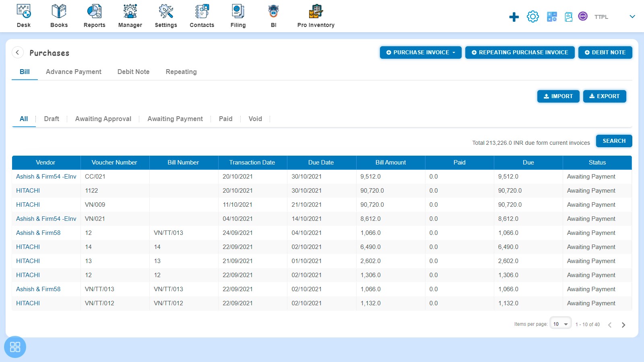The image size is (644, 362).
Task: Click the Status column header
Action: 597,162
